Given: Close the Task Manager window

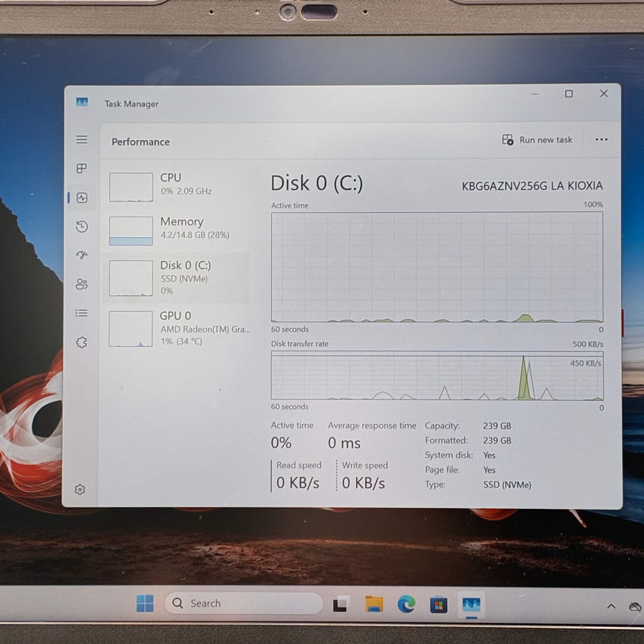Looking at the screenshot, I should [x=604, y=93].
